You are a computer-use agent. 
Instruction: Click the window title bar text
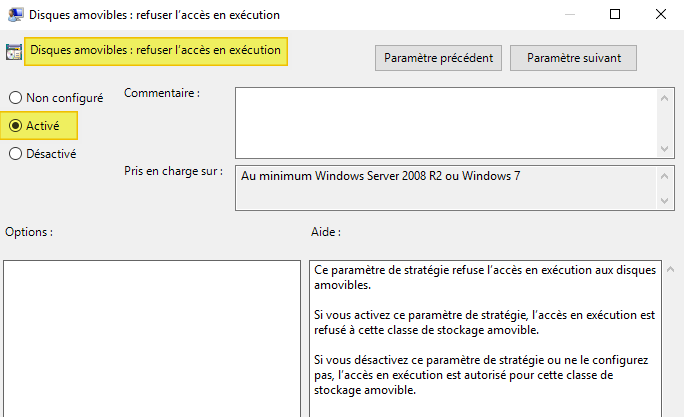coord(153,15)
